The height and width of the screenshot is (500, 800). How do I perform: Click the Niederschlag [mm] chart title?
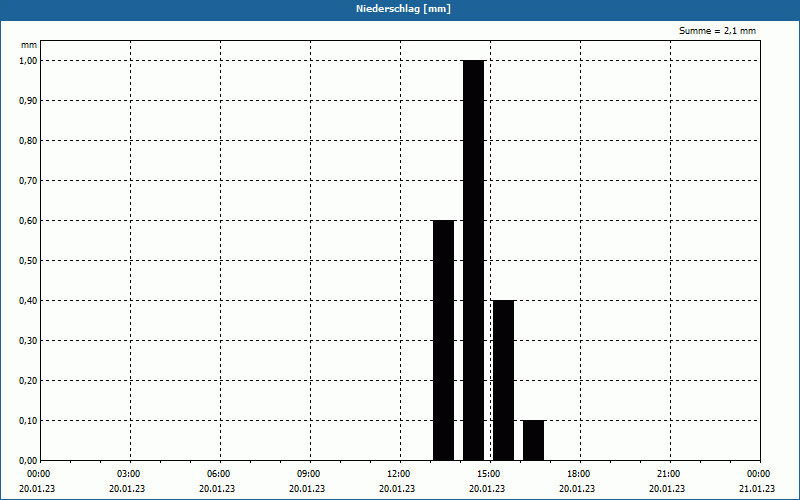coord(403,9)
